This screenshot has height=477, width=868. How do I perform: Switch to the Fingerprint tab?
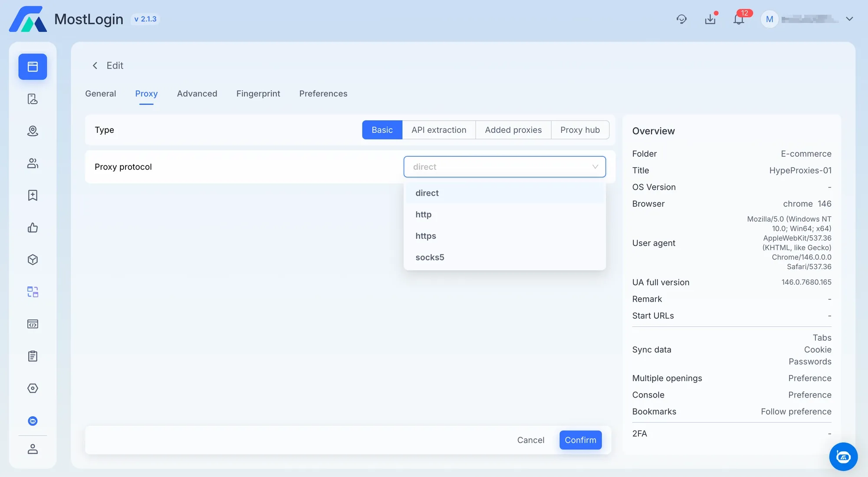tap(258, 94)
